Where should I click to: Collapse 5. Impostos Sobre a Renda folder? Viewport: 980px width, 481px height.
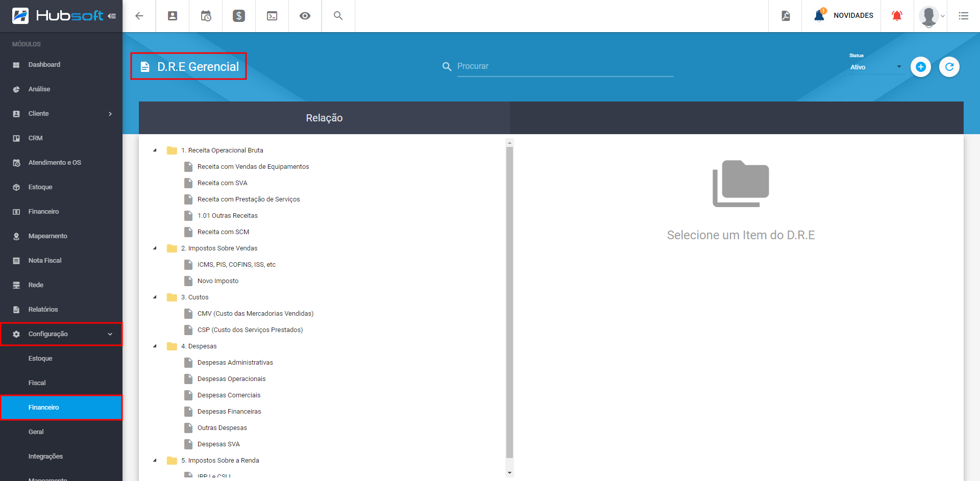[x=155, y=461]
